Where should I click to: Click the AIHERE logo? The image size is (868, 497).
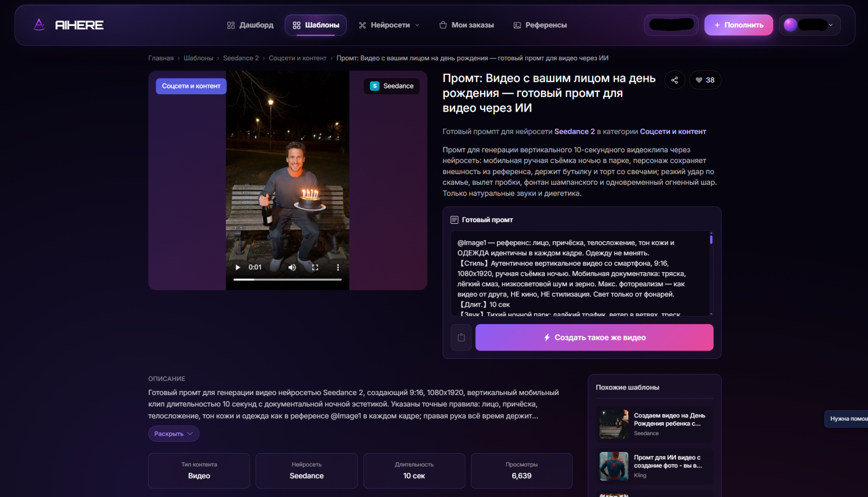coord(68,25)
